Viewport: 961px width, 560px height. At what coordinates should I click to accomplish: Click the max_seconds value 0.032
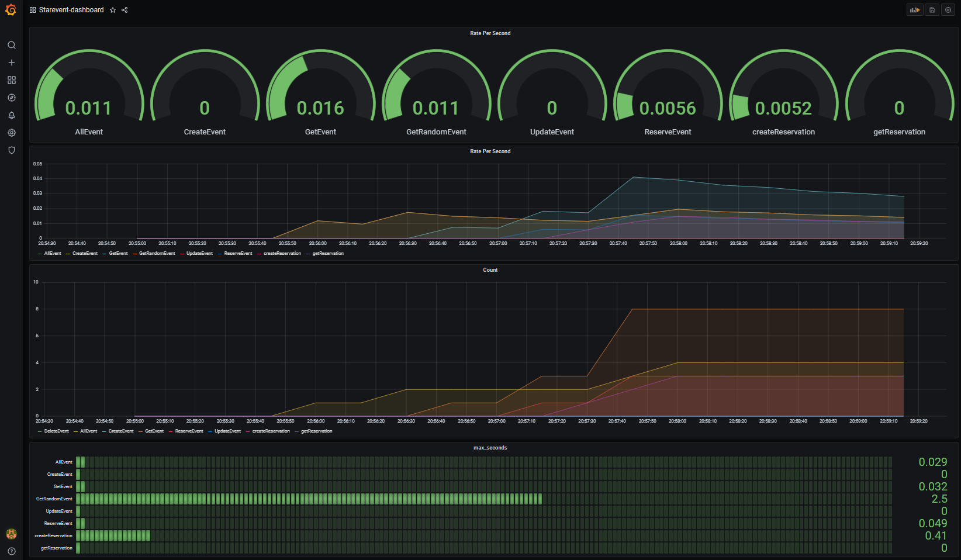[x=933, y=486]
